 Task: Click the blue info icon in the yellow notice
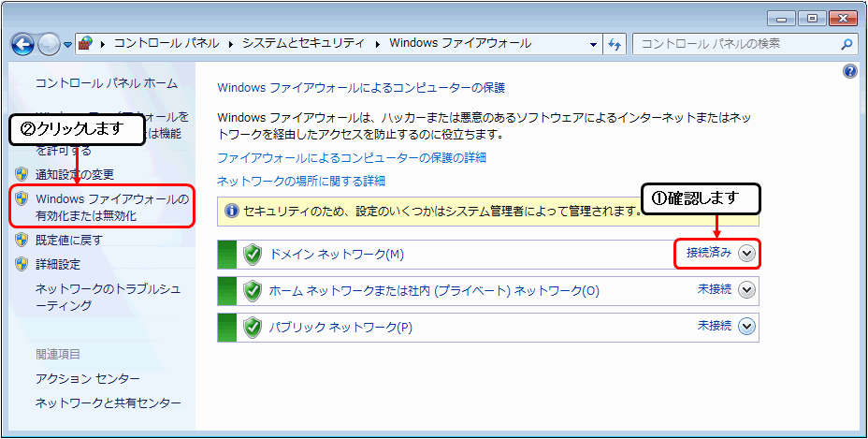coord(232,212)
